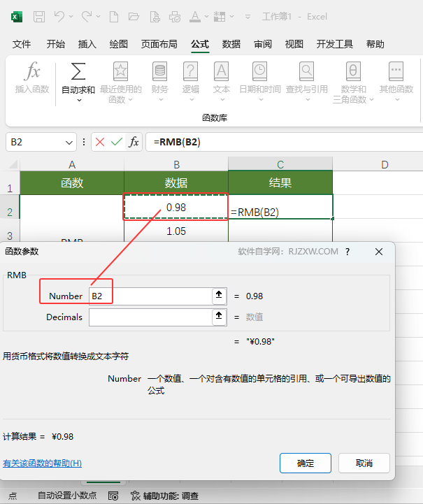Click the 确定 button
Screen dimensions: 423x504
click(306, 463)
